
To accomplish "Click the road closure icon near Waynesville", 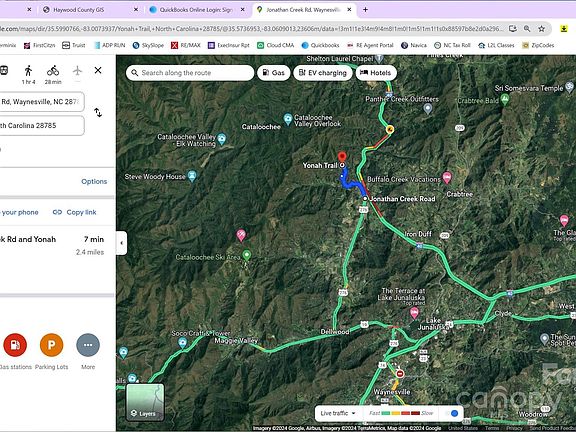I will click(400, 374).
